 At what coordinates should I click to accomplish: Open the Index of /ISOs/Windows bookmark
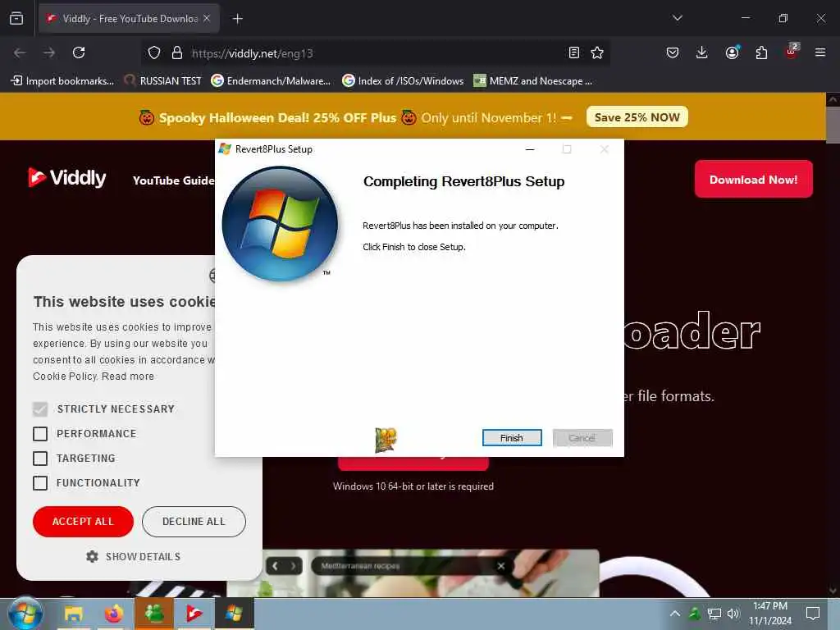click(x=403, y=81)
